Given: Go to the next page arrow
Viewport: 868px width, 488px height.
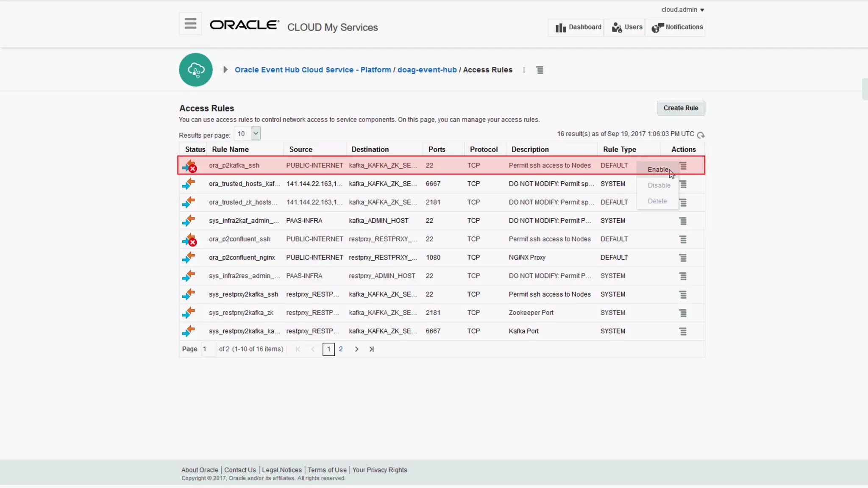Looking at the screenshot, I should (x=356, y=349).
